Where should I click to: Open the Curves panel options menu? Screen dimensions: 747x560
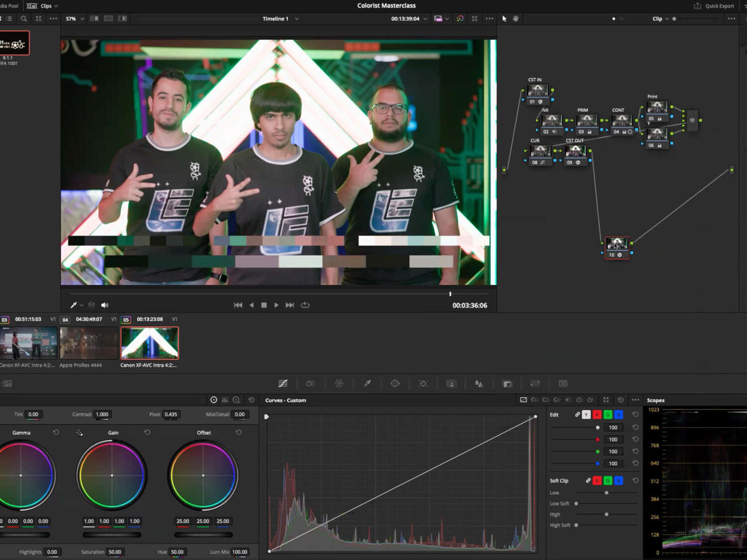coord(635,400)
